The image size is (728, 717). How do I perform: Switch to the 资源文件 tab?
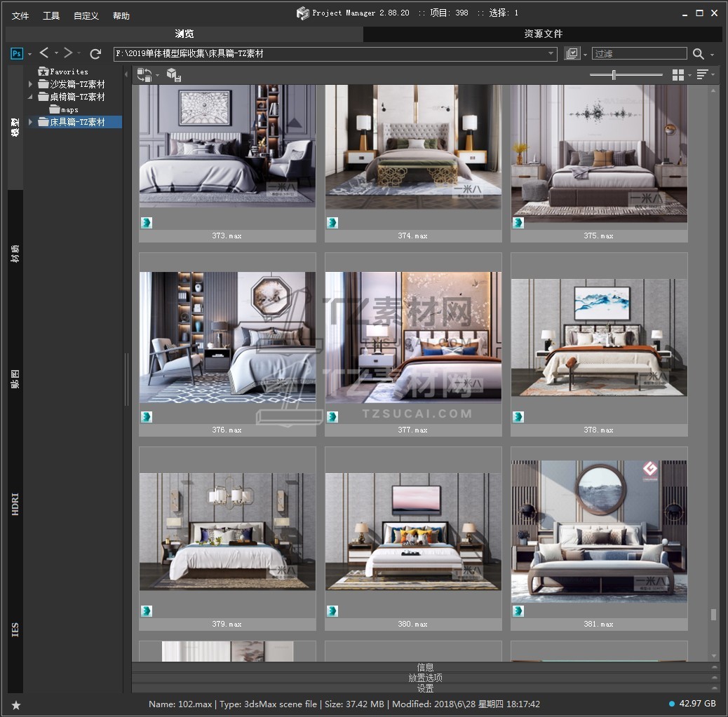(543, 34)
